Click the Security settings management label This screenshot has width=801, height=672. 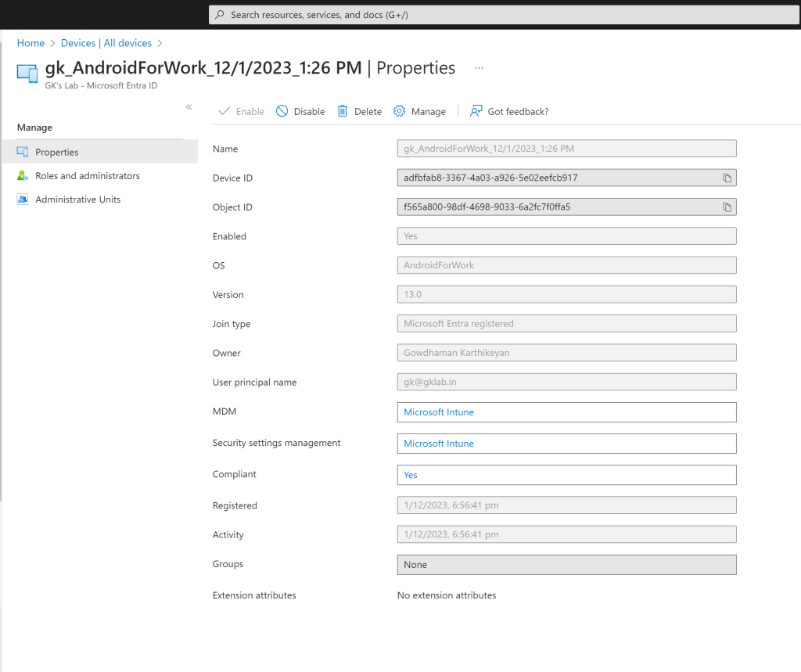point(276,443)
